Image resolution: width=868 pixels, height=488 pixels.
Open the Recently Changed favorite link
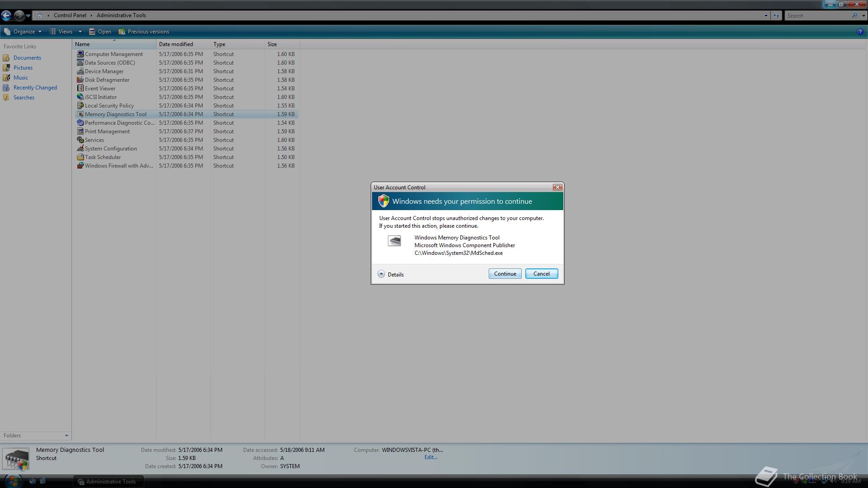35,88
